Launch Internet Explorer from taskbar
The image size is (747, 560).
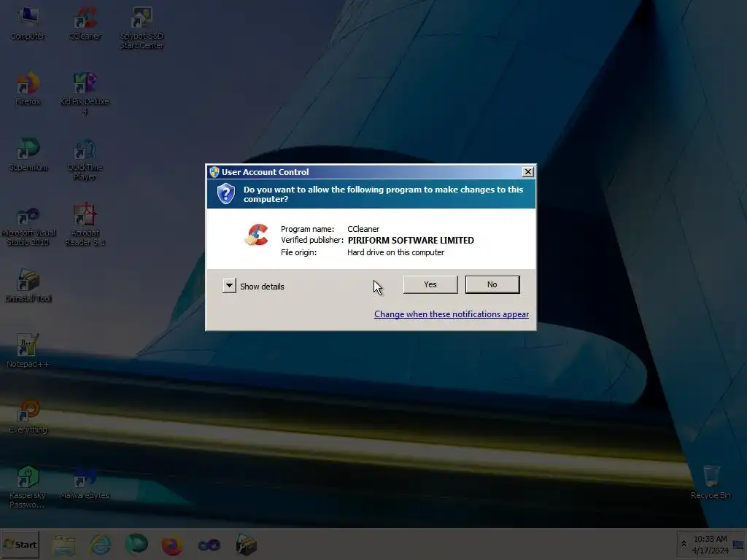[100, 545]
